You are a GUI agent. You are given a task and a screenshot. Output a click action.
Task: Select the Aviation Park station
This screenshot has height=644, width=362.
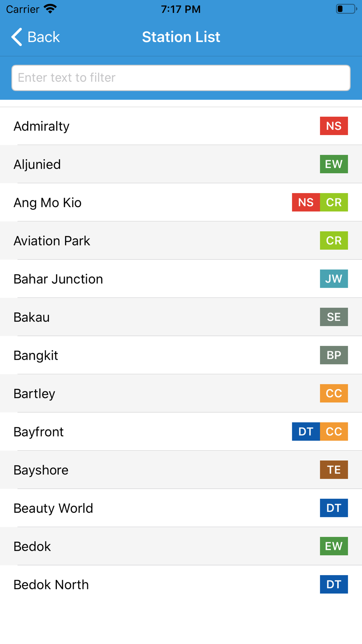pos(181,241)
